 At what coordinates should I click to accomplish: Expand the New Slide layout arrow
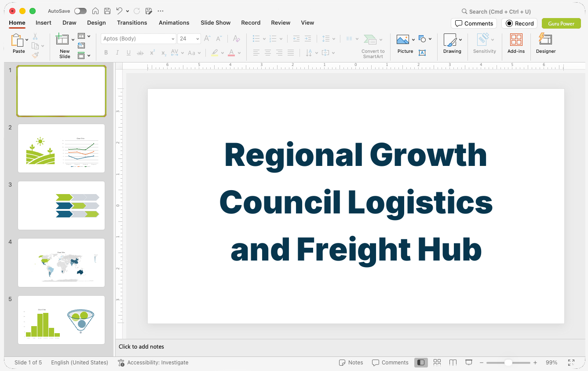pos(73,40)
